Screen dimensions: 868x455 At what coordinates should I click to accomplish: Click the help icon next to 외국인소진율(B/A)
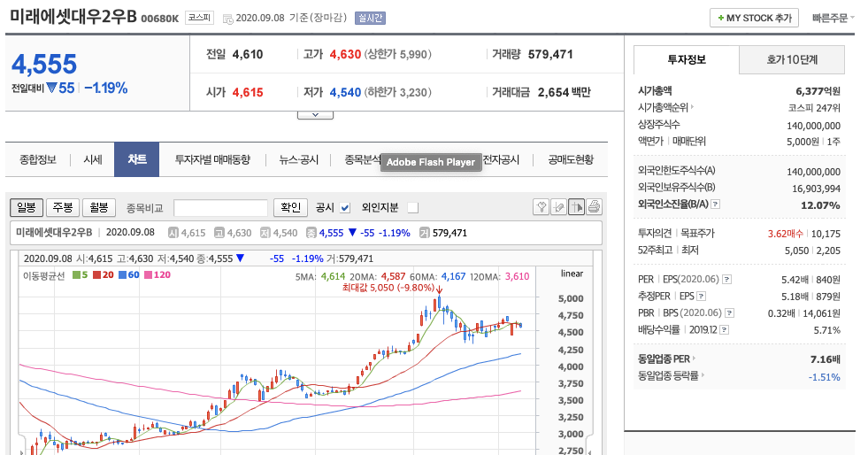pyautogui.click(x=715, y=204)
